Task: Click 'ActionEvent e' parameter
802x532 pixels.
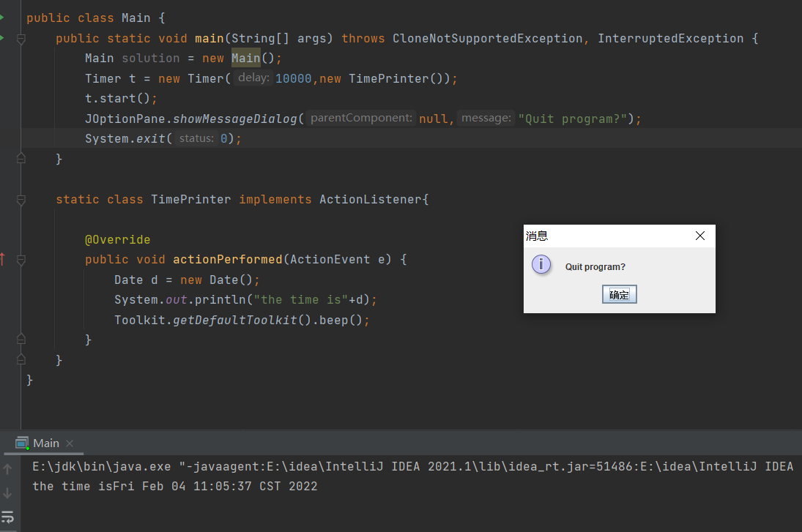Action: pyautogui.click(x=338, y=260)
